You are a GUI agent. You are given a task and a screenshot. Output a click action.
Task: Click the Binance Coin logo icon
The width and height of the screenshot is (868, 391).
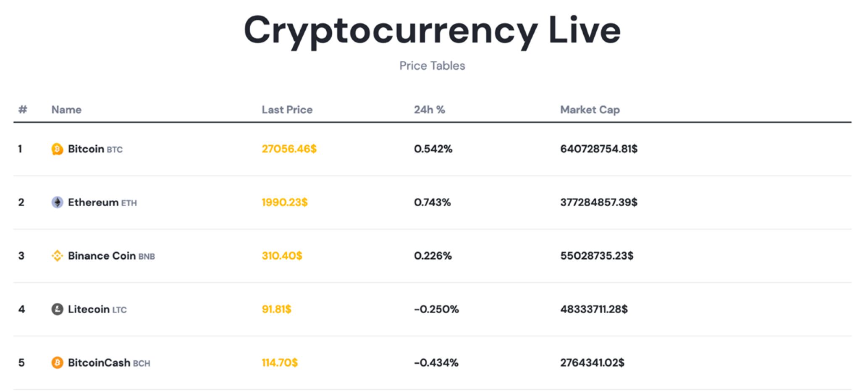tap(57, 256)
